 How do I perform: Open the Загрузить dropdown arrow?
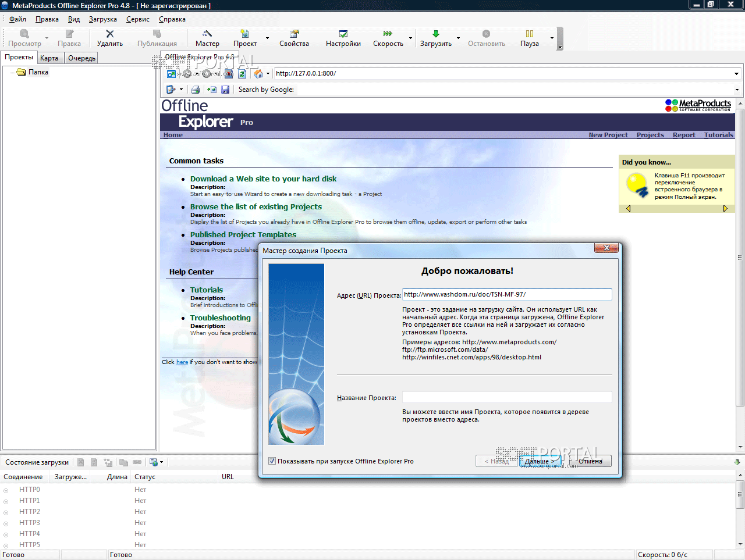tap(458, 38)
